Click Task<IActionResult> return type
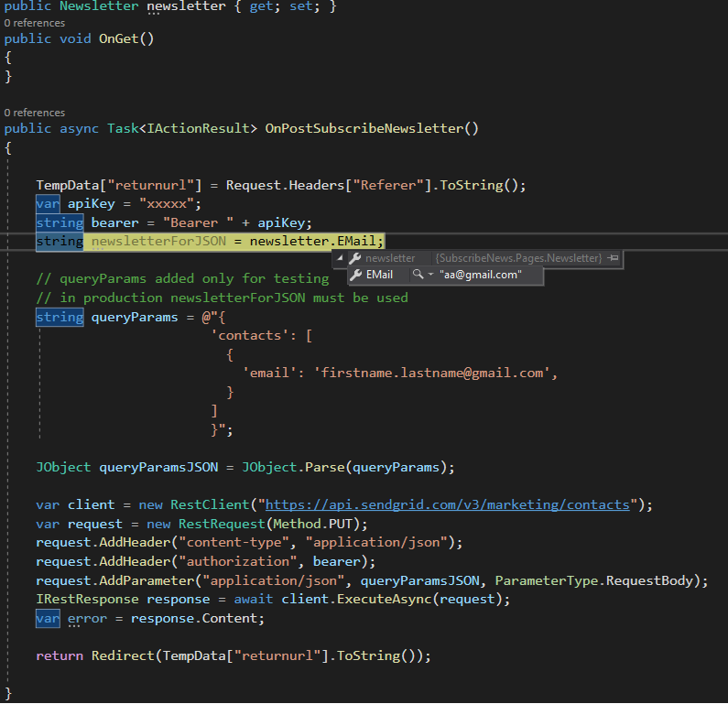 [182, 128]
